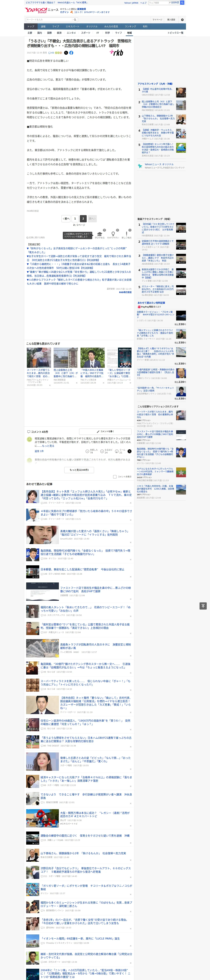Open the トップ tab
Screen dimensions: 210x980
pos(31,27)
